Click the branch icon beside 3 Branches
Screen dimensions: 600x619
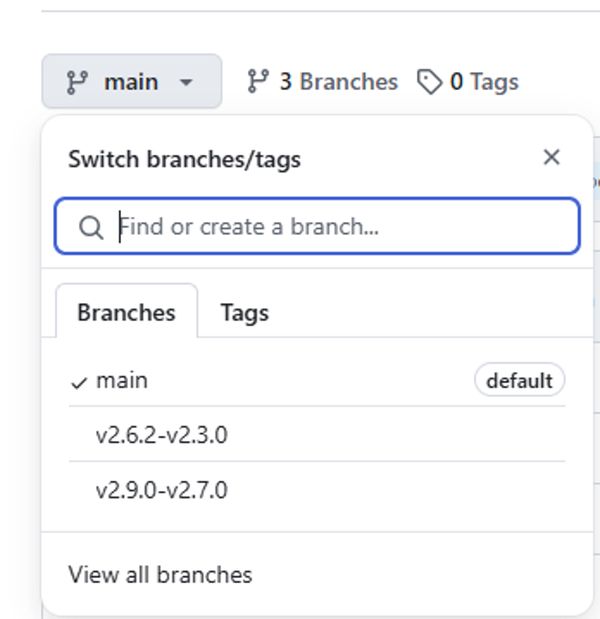(258, 81)
